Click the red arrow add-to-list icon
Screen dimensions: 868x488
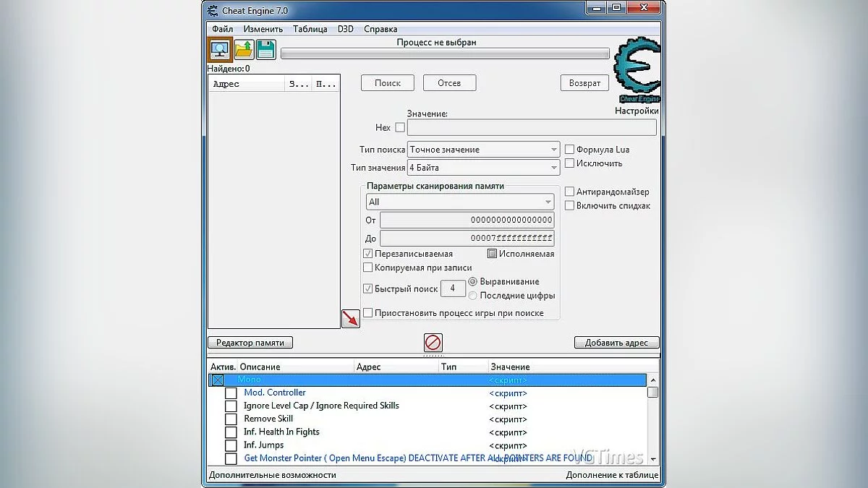[x=350, y=318]
